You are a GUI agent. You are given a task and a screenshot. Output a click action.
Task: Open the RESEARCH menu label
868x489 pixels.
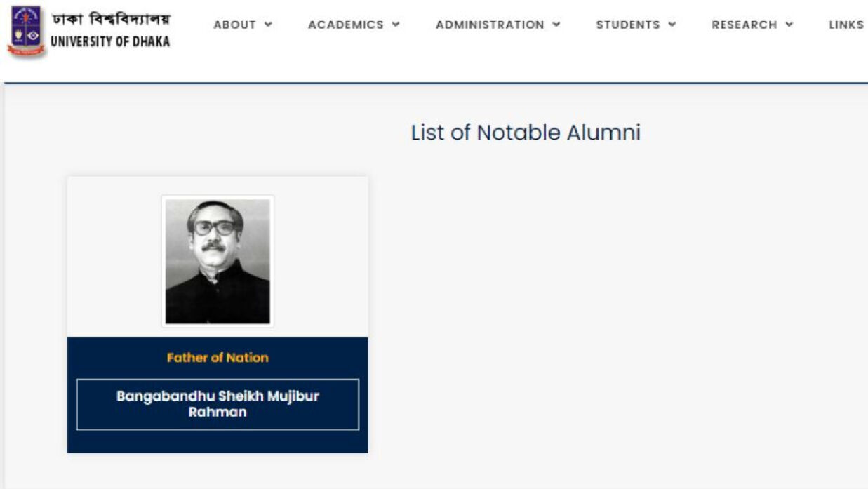[x=745, y=25]
